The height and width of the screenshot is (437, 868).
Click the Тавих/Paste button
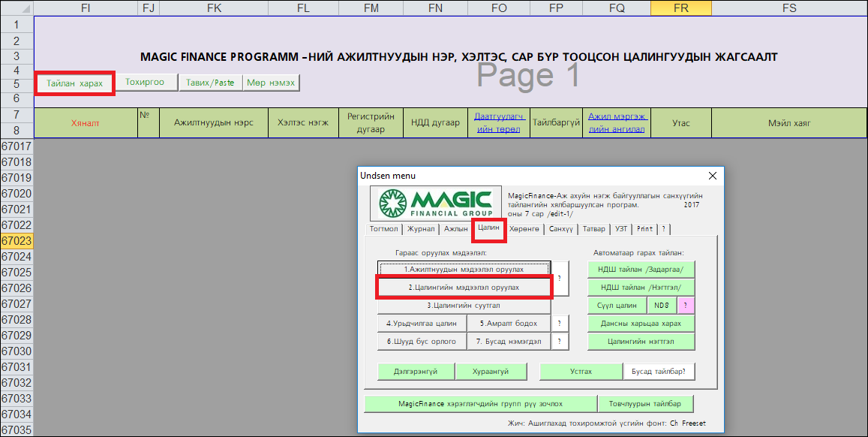(209, 82)
